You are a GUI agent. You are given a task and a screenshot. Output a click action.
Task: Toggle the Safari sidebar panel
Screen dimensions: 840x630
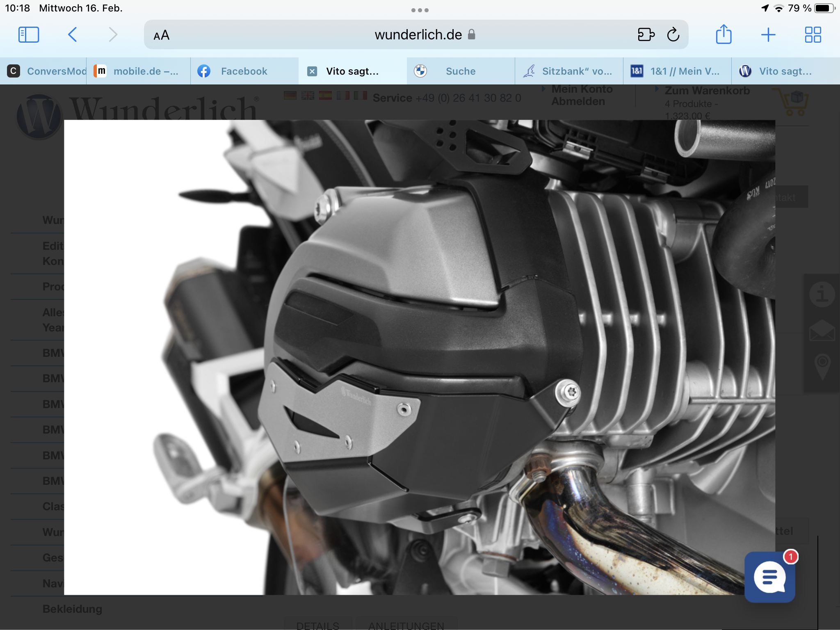coord(29,35)
